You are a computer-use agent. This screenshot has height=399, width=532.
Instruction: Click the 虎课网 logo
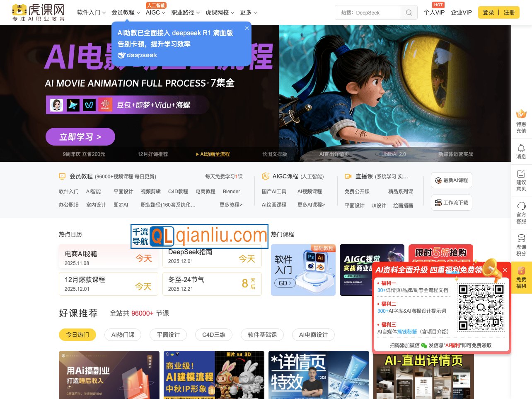pos(39,12)
